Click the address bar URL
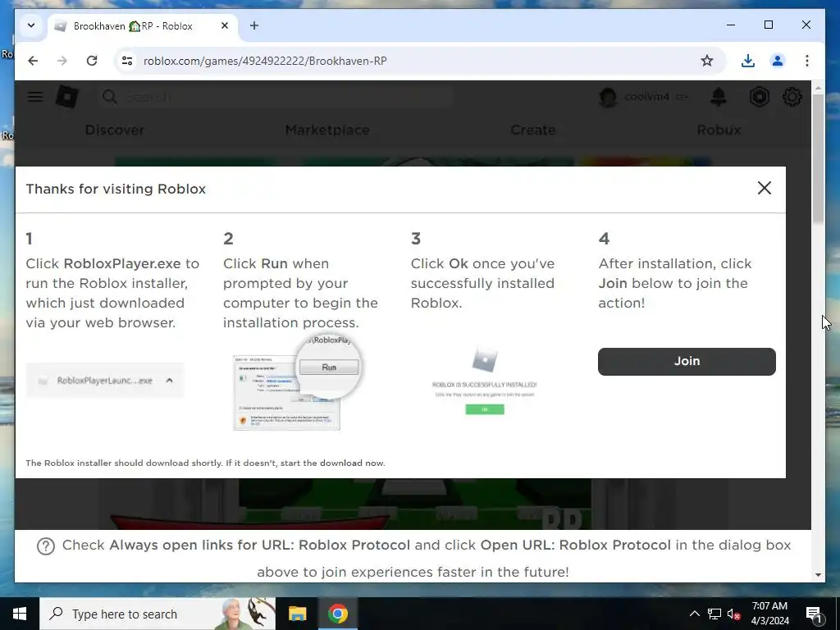Screen dimensions: 840x630 tap(265, 61)
